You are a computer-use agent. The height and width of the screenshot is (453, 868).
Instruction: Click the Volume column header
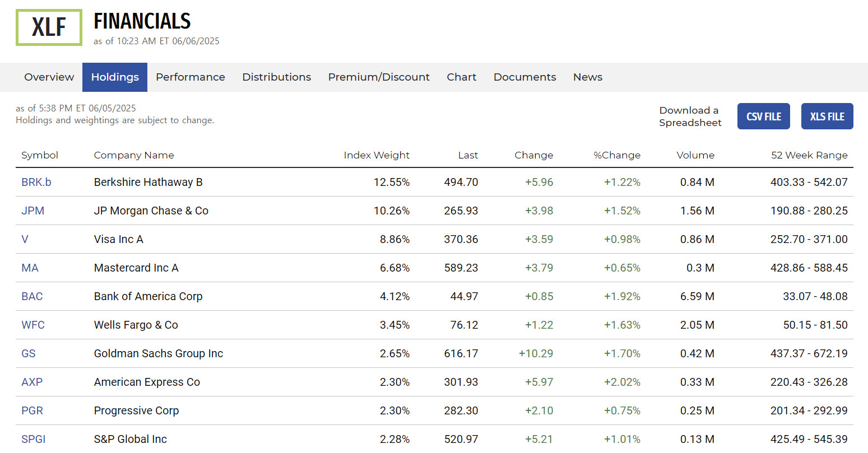[695, 156]
